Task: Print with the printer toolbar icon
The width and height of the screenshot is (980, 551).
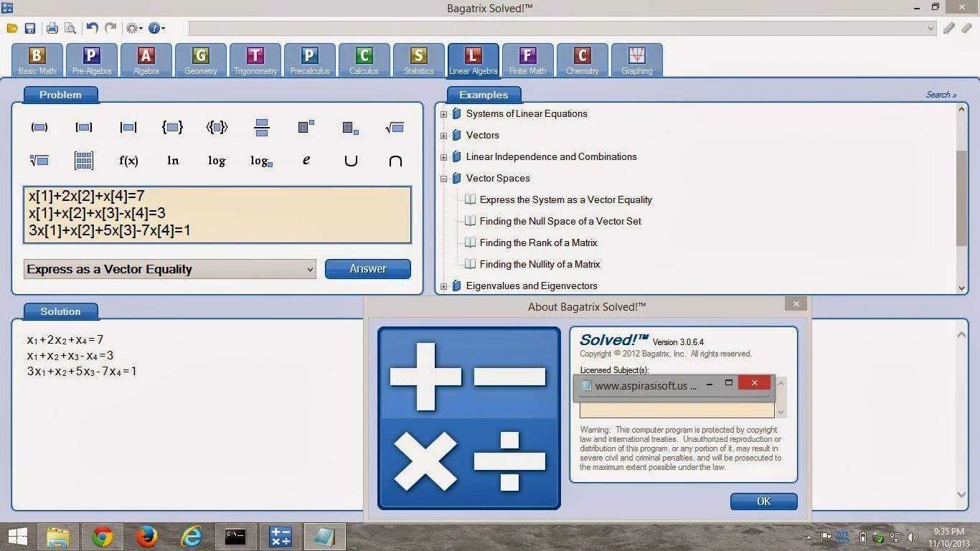Action: coord(52,29)
